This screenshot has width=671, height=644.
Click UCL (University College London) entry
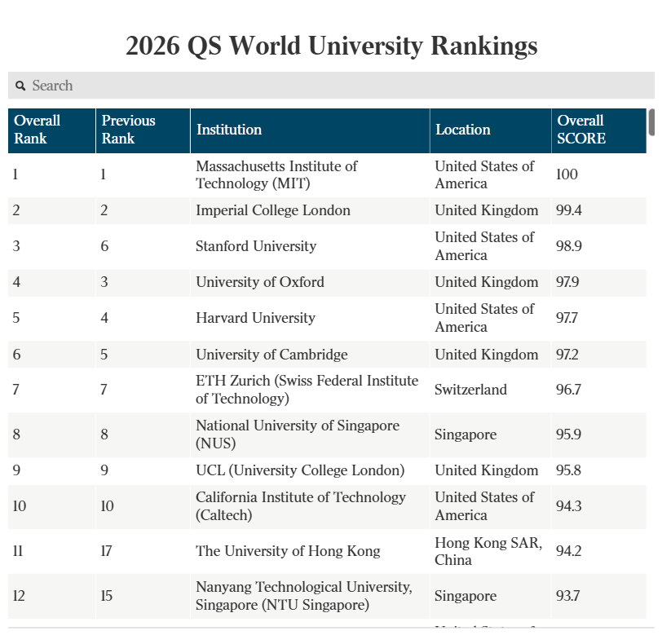click(x=299, y=470)
